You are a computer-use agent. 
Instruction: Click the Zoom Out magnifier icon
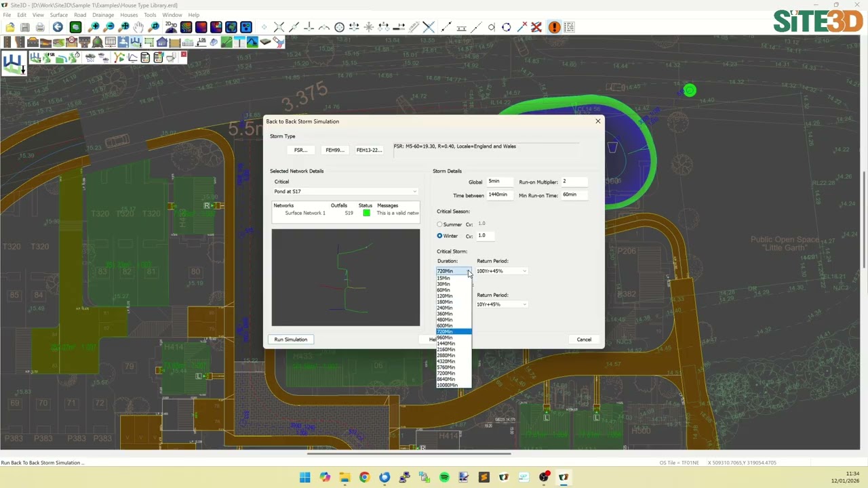tap(109, 27)
